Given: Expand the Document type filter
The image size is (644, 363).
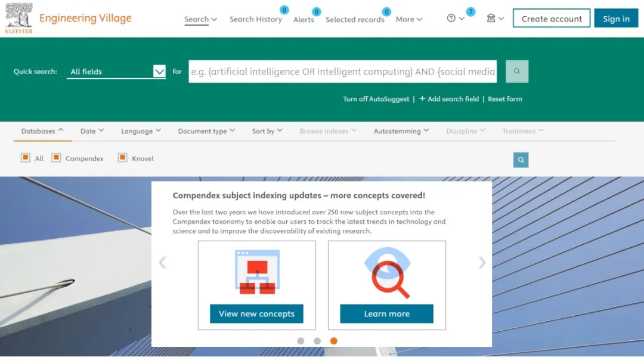Looking at the screenshot, I should (206, 131).
